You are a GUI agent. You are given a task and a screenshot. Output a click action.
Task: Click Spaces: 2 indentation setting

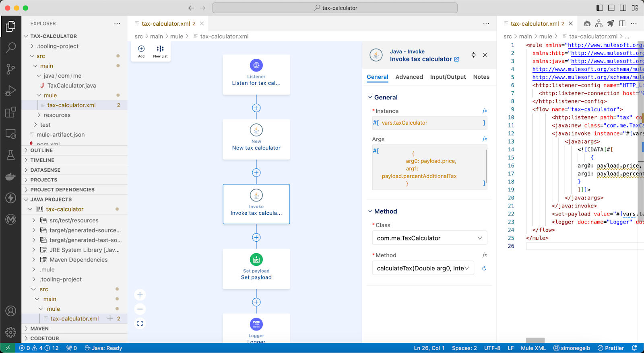[x=464, y=348]
